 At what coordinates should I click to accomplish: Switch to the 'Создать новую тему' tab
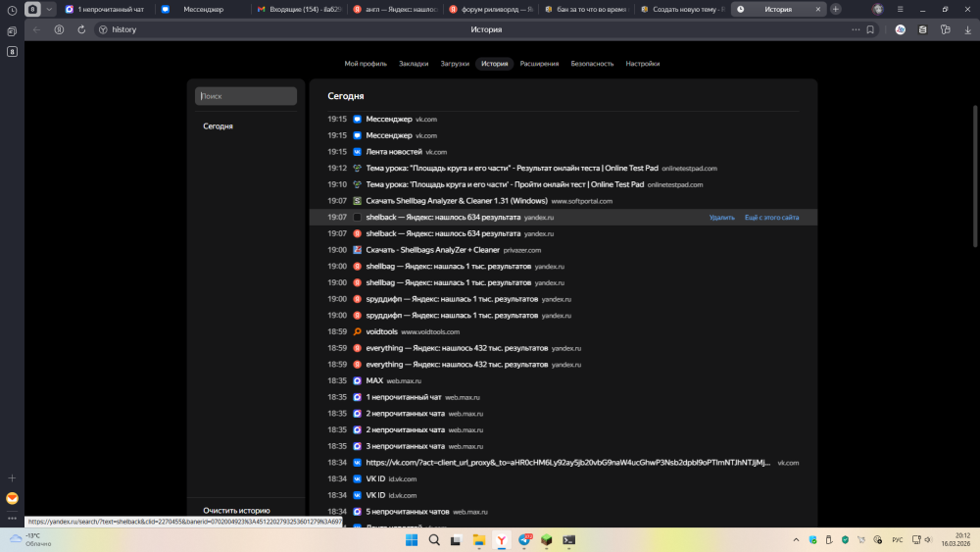pyautogui.click(x=682, y=10)
